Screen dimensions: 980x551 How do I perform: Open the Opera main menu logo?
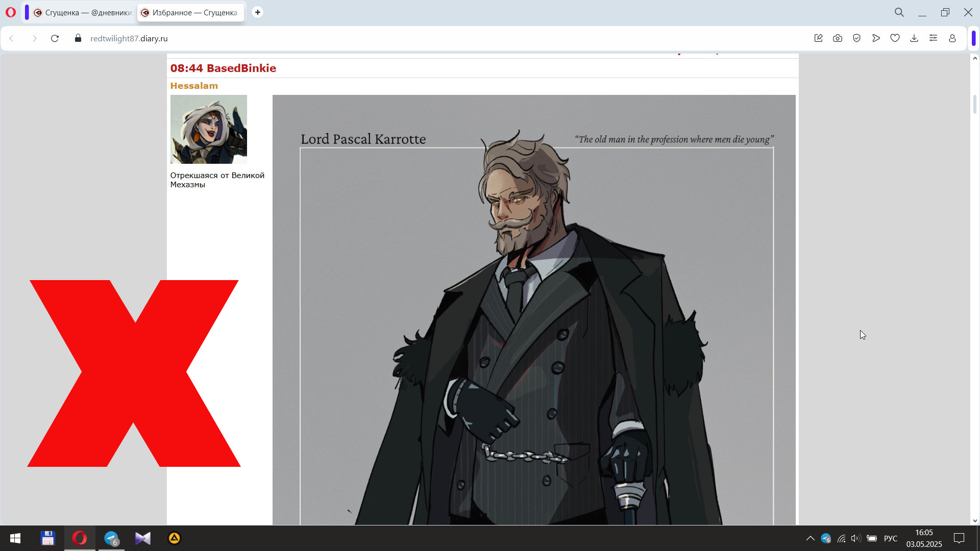coord(11,12)
